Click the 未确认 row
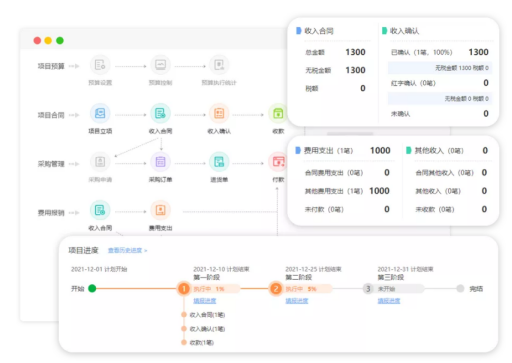The width and height of the screenshot is (512, 363). pyautogui.click(x=440, y=114)
